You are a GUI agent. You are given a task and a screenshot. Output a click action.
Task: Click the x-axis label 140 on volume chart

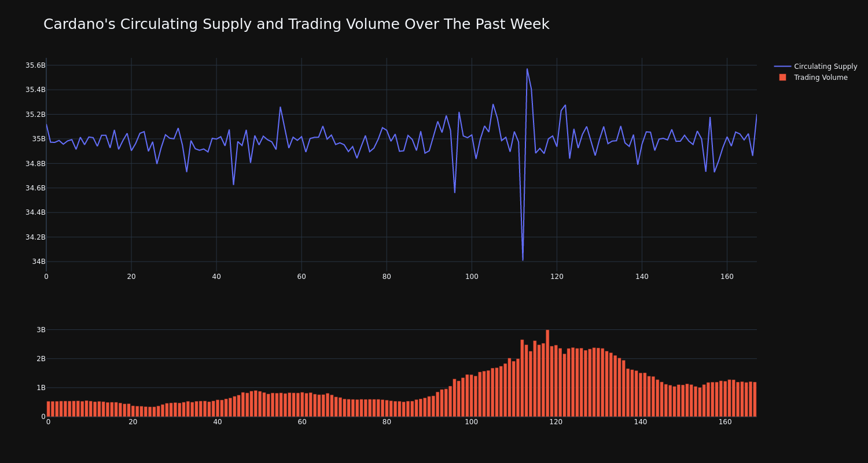(x=641, y=422)
